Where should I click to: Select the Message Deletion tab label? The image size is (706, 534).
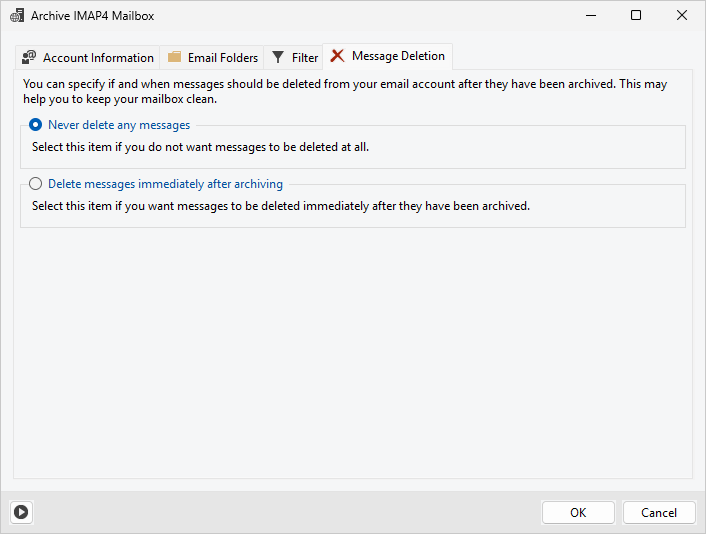(398, 56)
